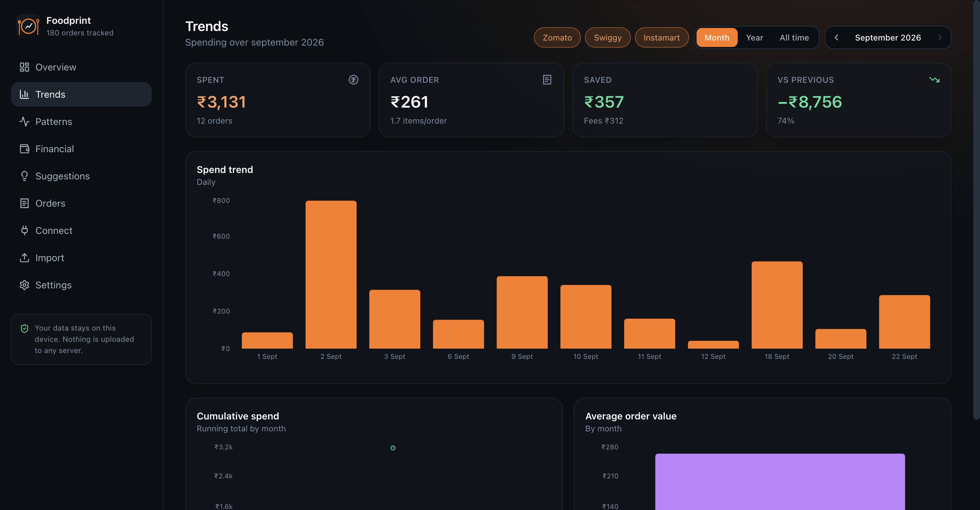Viewport: 980px width, 510px height.
Task: Click the Foodprint logo icon
Action: pos(28,26)
